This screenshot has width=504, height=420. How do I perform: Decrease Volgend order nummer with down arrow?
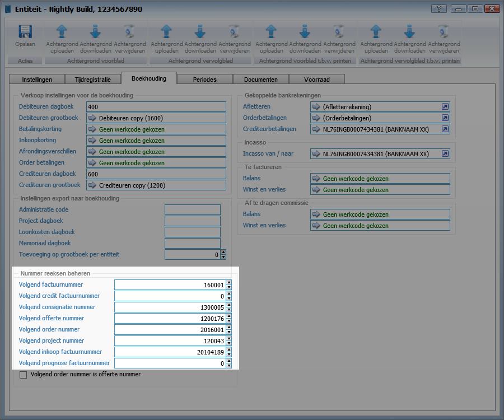(229, 332)
